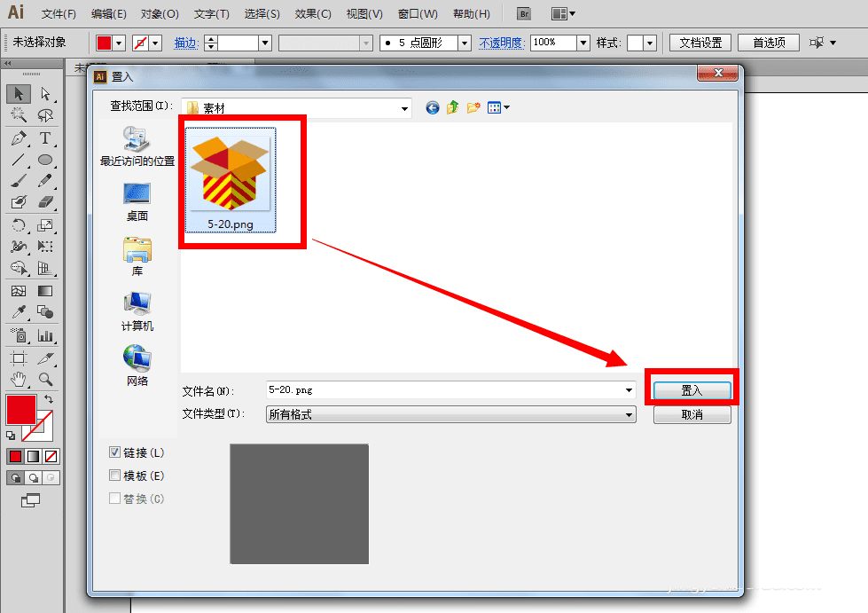Open the 编辑(E) menu
The height and width of the screenshot is (613, 868).
pos(108,14)
